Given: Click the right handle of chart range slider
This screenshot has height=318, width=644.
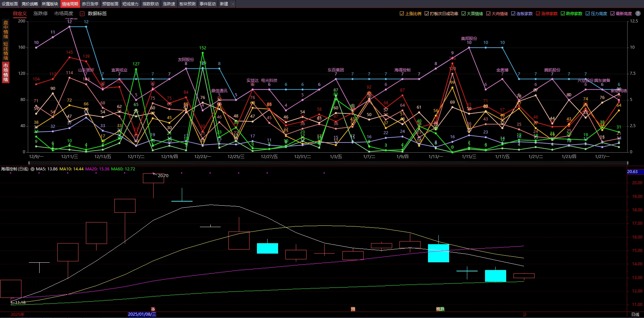Looking at the screenshot, I should (x=628, y=163).
